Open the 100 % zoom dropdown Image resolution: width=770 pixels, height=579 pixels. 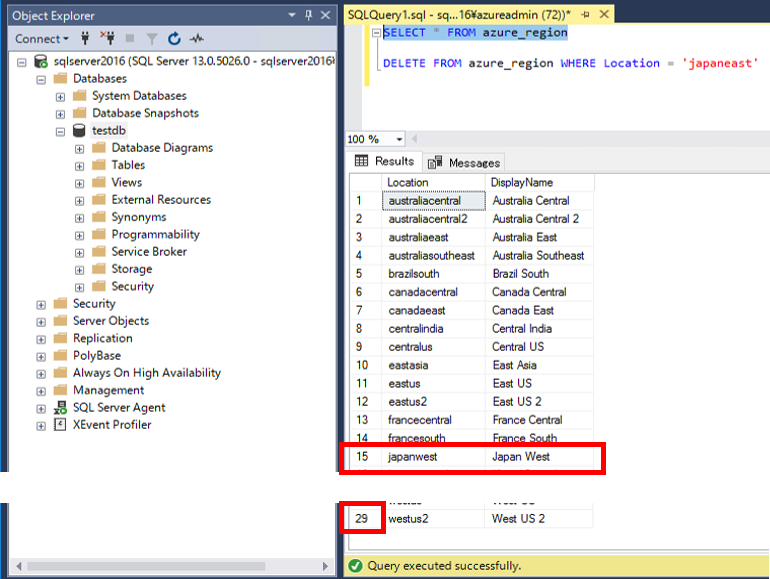coord(399,139)
